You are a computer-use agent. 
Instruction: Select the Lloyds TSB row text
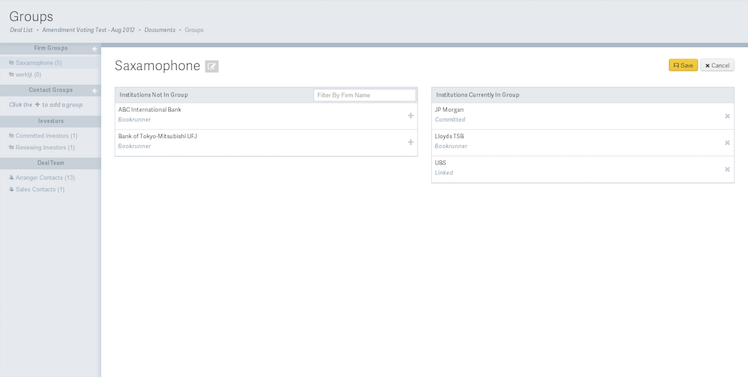(449, 136)
